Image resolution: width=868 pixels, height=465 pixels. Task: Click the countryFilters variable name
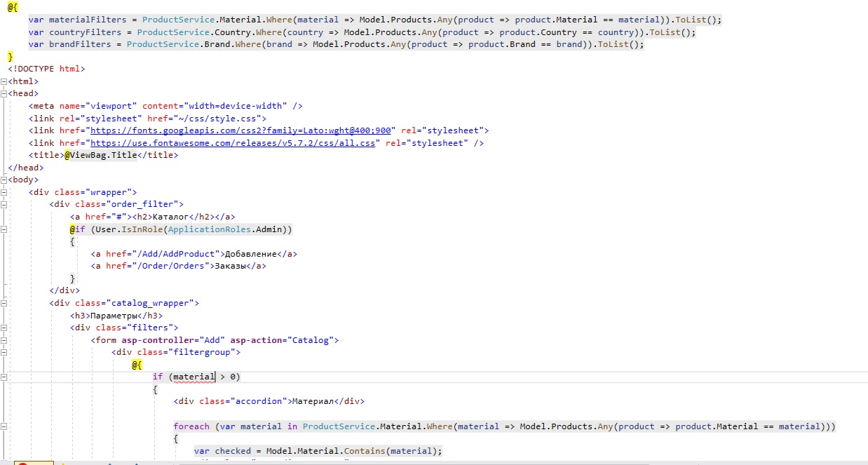[85, 32]
